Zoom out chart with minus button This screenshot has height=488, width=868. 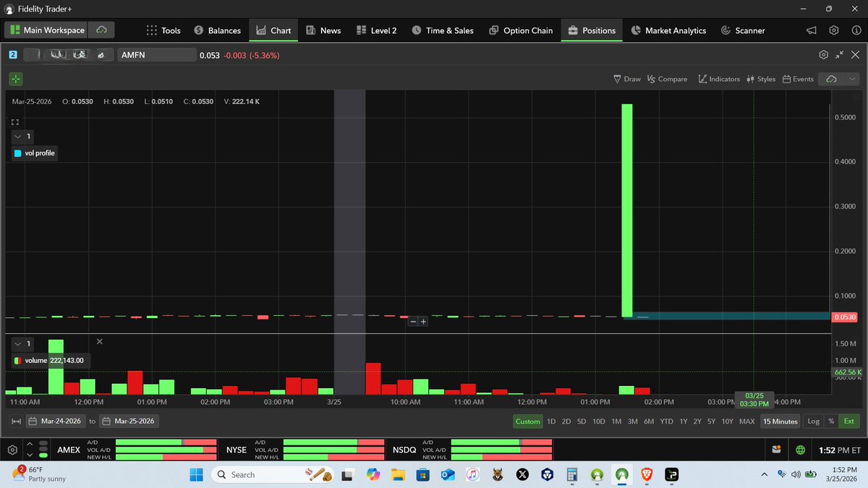pos(413,321)
